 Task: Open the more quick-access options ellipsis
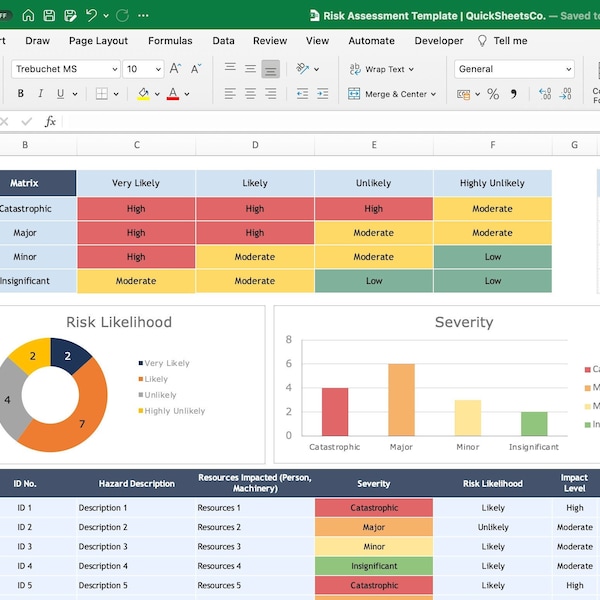point(143,16)
